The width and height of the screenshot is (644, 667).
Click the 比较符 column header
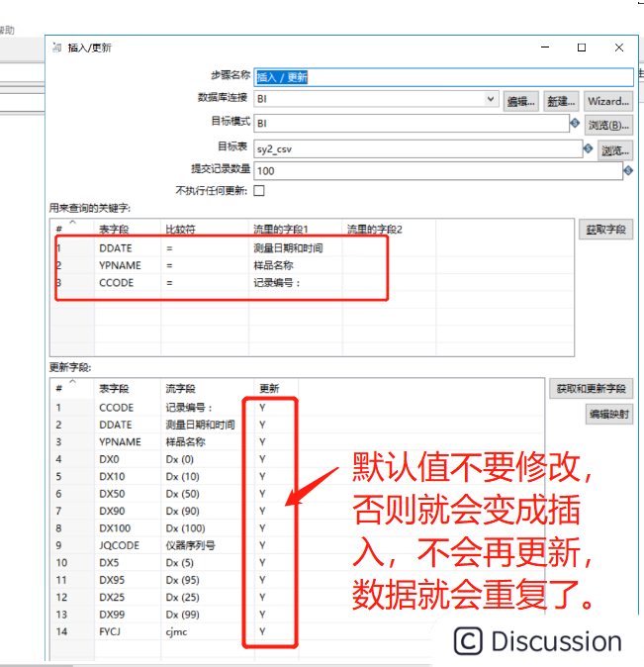pos(180,230)
